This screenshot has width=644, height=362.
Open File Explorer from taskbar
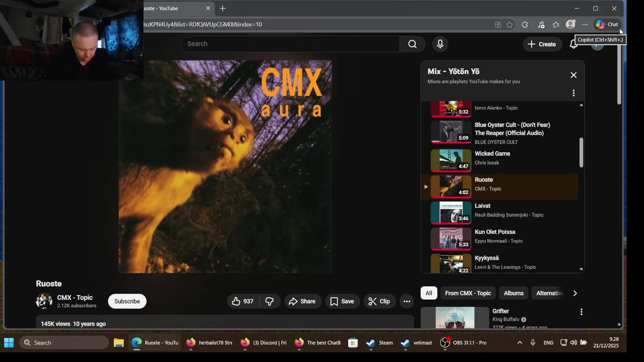pos(119,343)
